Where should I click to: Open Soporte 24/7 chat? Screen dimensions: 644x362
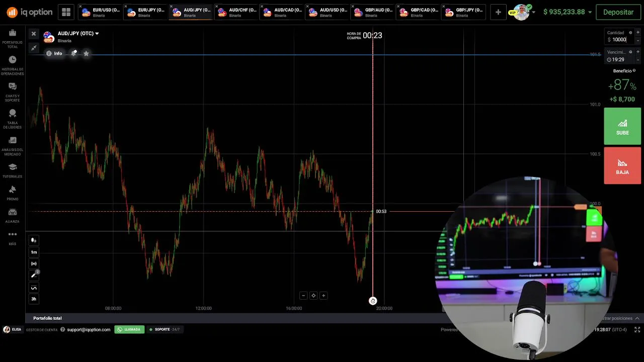[x=165, y=329]
